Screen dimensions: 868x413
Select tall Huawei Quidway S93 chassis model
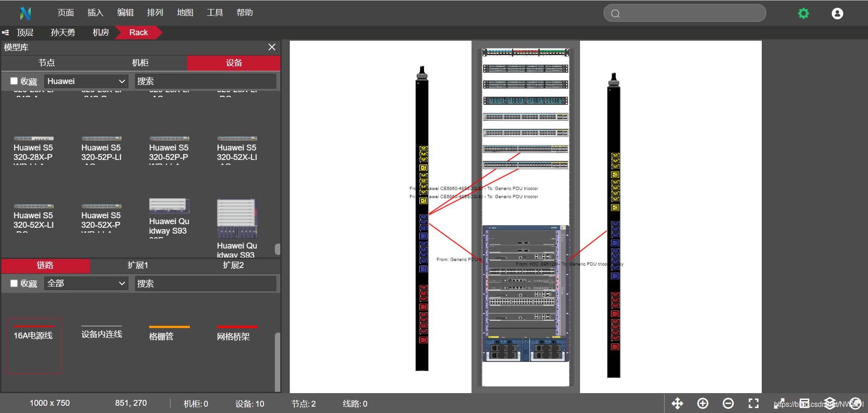pyautogui.click(x=237, y=228)
